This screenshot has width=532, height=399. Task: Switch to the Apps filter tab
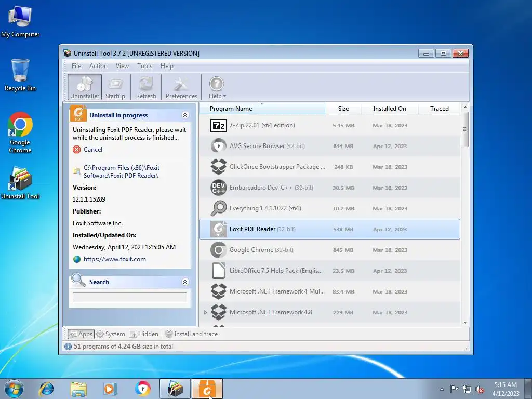click(x=81, y=334)
